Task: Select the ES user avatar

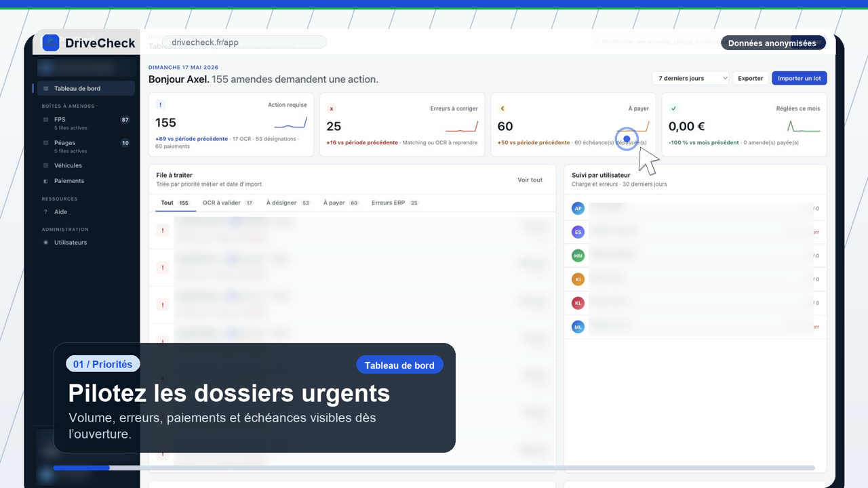Action: point(578,232)
